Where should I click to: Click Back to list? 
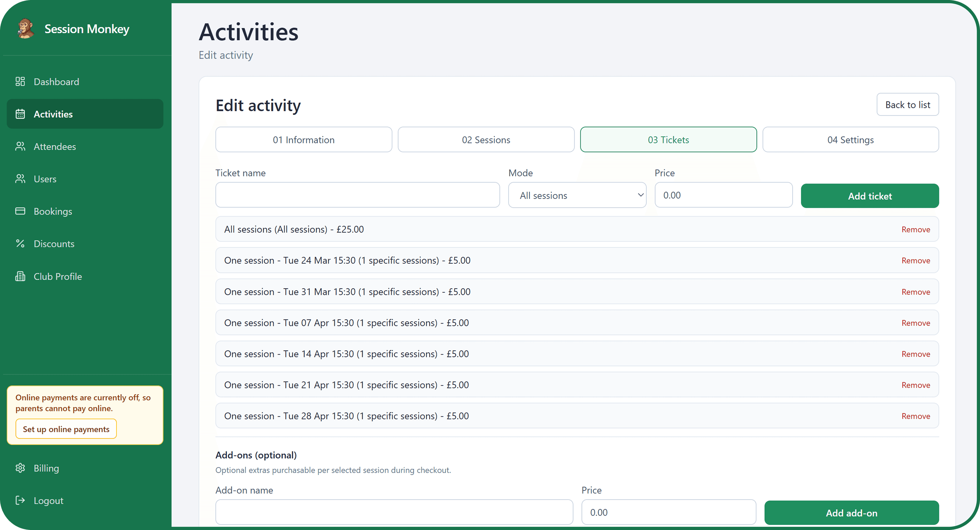(907, 104)
